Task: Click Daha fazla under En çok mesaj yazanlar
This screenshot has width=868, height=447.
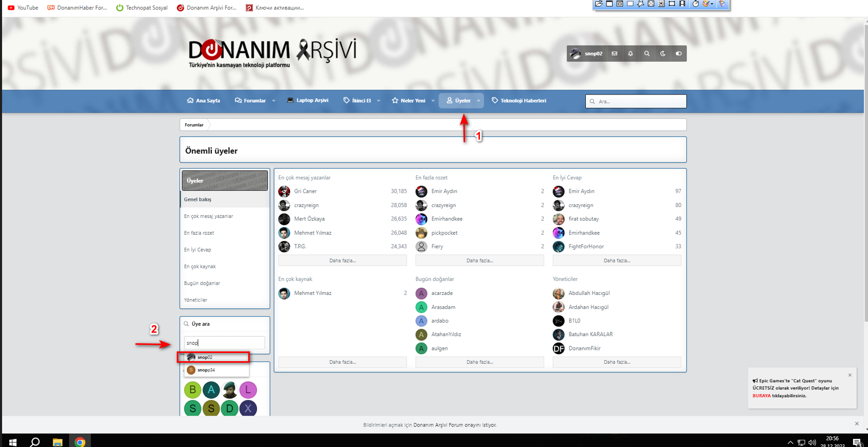Action: click(x=342, y=260)
